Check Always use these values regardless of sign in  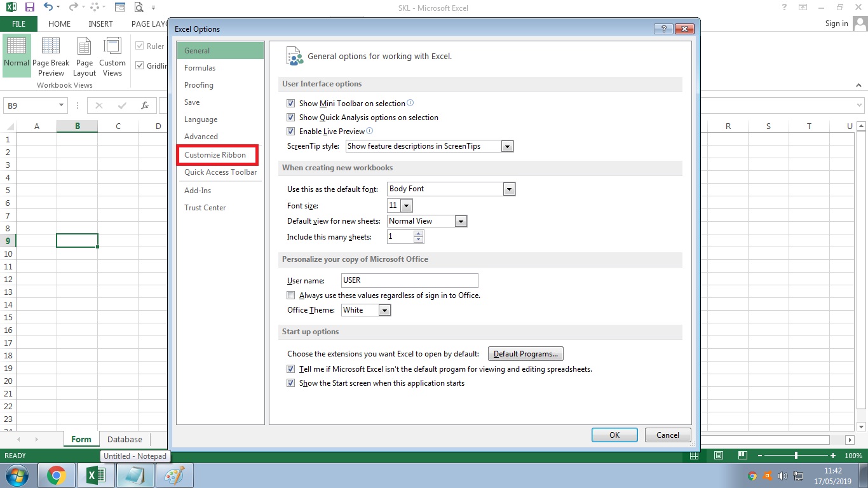click(290, 295)
